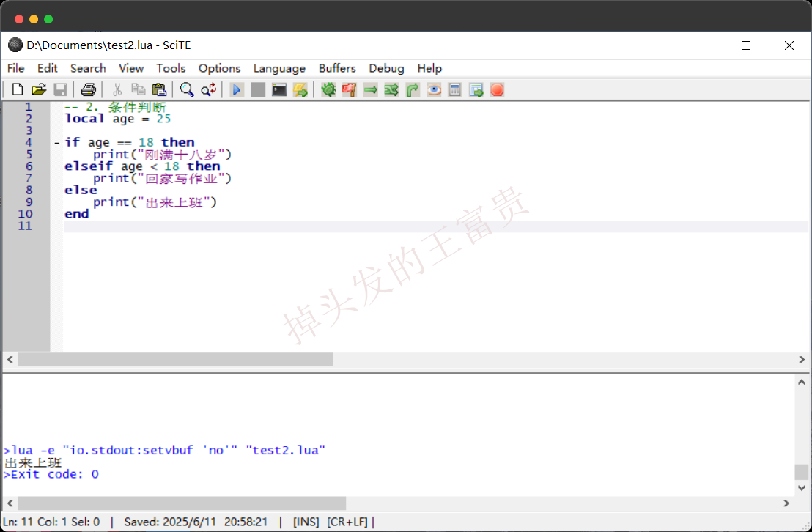The image size is (812, 532).
Task: Click the eye watch/inspect icon
Action: [x=433, y=89]
